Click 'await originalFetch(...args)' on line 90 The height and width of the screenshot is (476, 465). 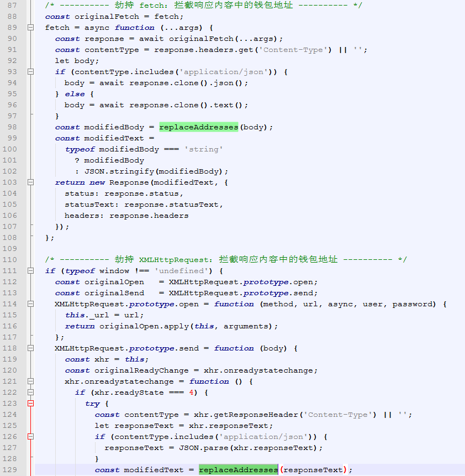(x=208, y=39)
